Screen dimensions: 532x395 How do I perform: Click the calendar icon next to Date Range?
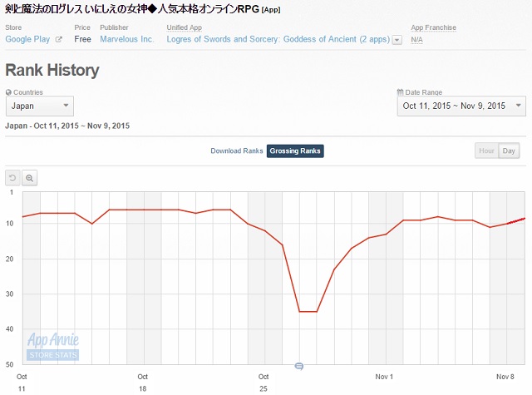click(401, 92)
